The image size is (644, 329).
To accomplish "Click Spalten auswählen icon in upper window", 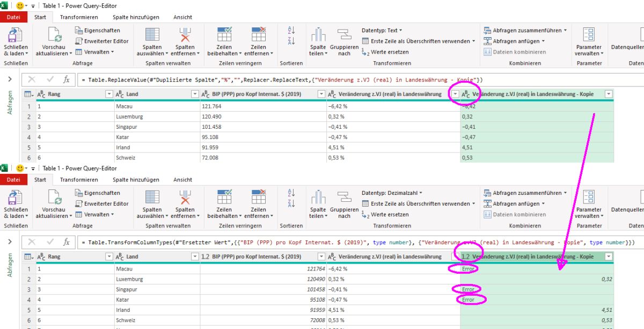I will tap(152, 35).
